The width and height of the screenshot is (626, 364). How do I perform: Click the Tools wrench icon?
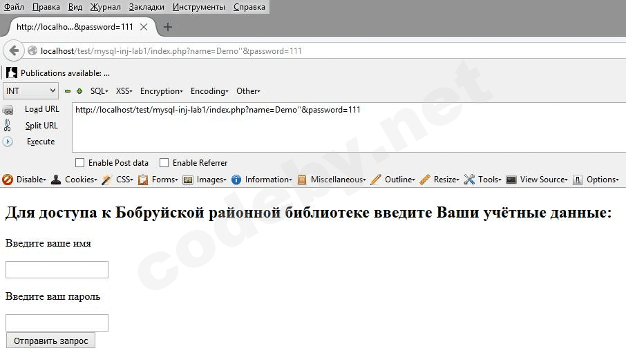point(470,180)
